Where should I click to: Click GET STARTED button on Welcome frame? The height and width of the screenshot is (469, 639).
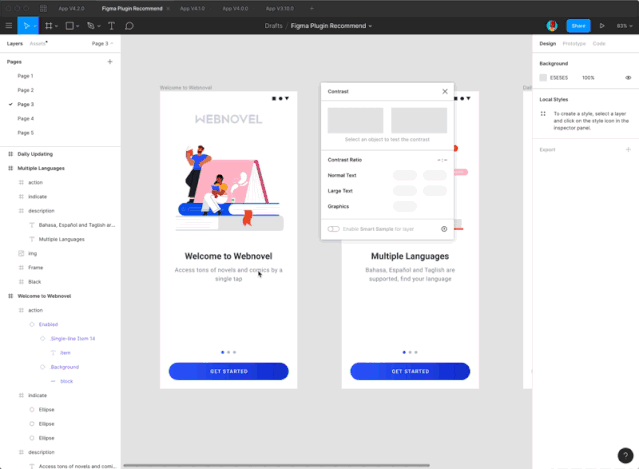pyautogui.click(x=229, y=371)
